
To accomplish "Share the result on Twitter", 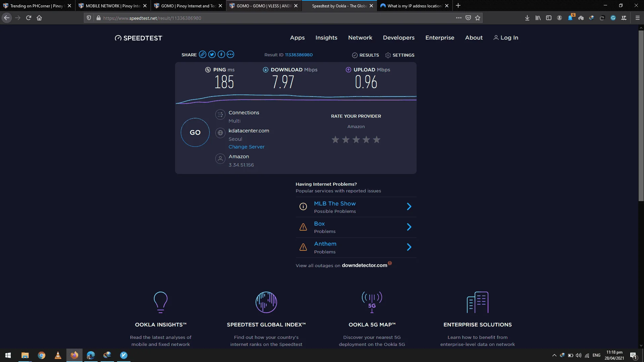I will pos(212,54).
